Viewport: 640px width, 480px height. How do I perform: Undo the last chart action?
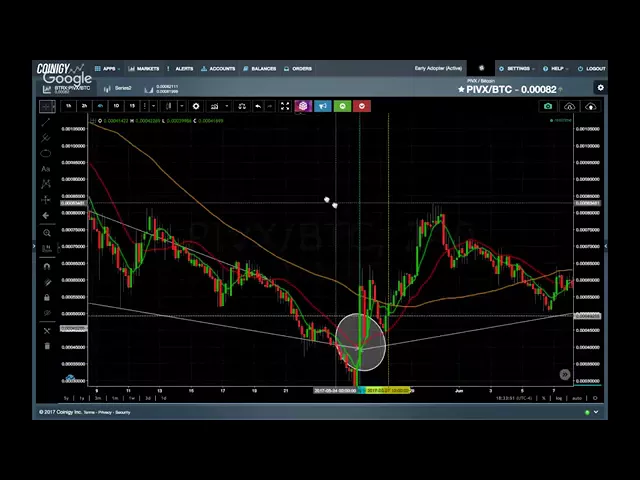[x=258, y=106]
